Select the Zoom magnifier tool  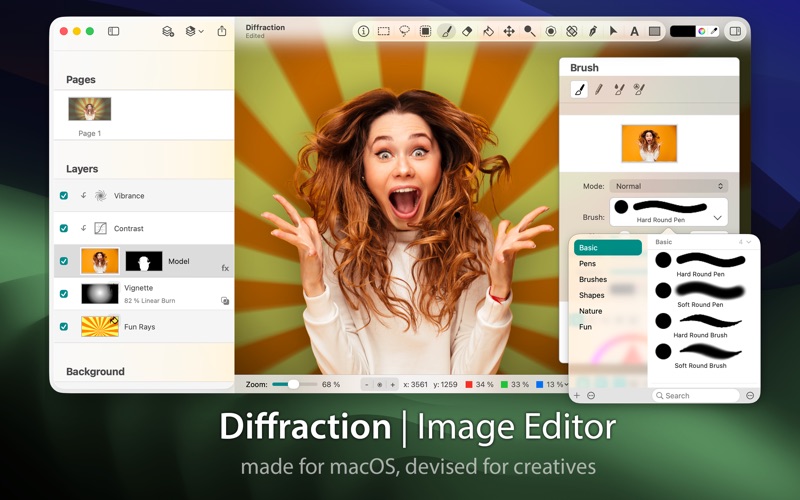pyautogui.click(x=530, y=31)
